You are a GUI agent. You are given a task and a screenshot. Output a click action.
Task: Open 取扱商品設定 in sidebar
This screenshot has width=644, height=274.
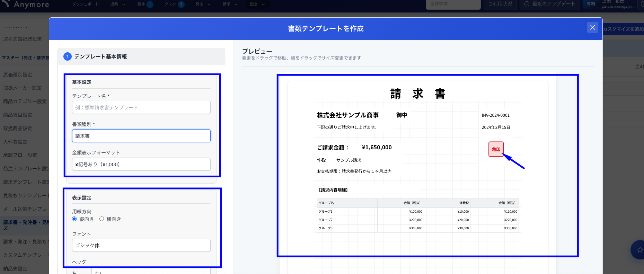click(x=18, y=129)
